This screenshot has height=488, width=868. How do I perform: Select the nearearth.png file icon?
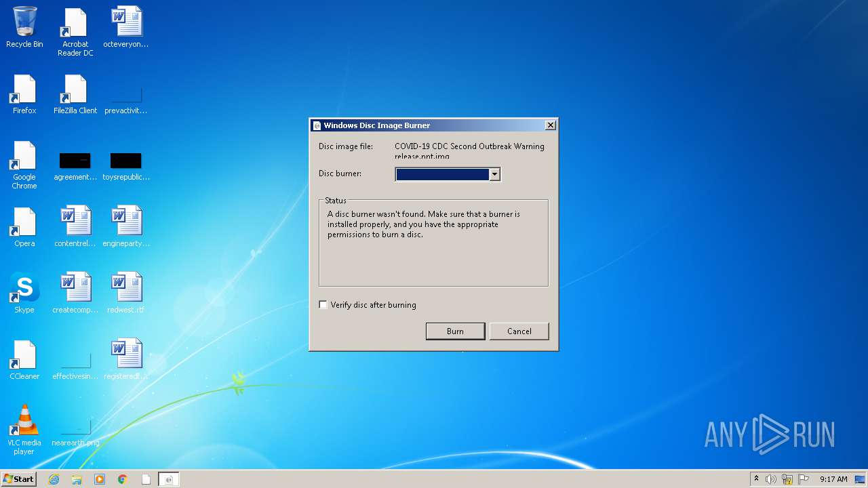[75, 432]
